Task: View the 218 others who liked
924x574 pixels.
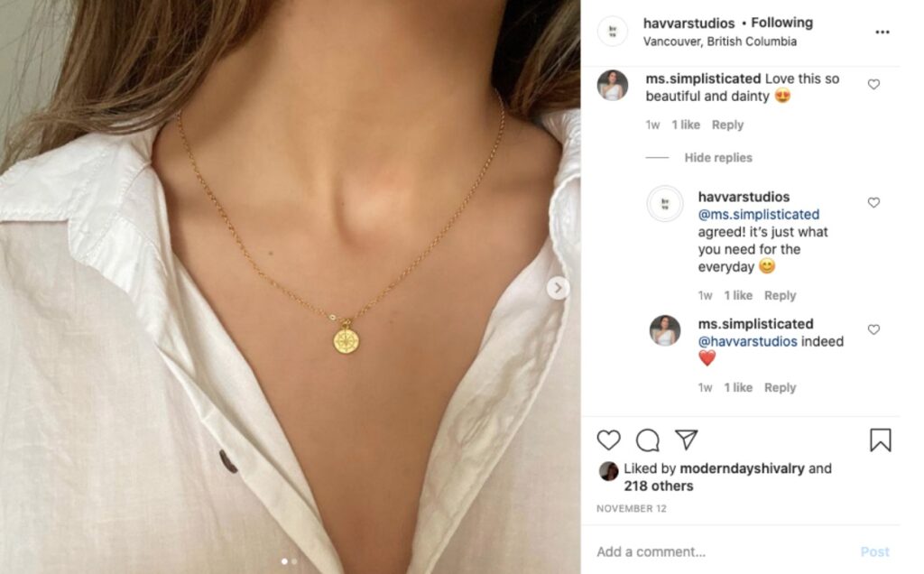Action: pyautogui.click(x=658, y=486)
